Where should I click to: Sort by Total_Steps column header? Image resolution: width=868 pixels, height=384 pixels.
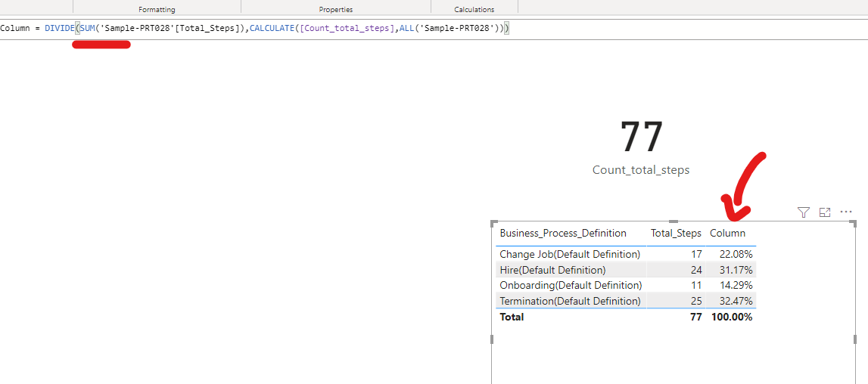coord(676,234)
